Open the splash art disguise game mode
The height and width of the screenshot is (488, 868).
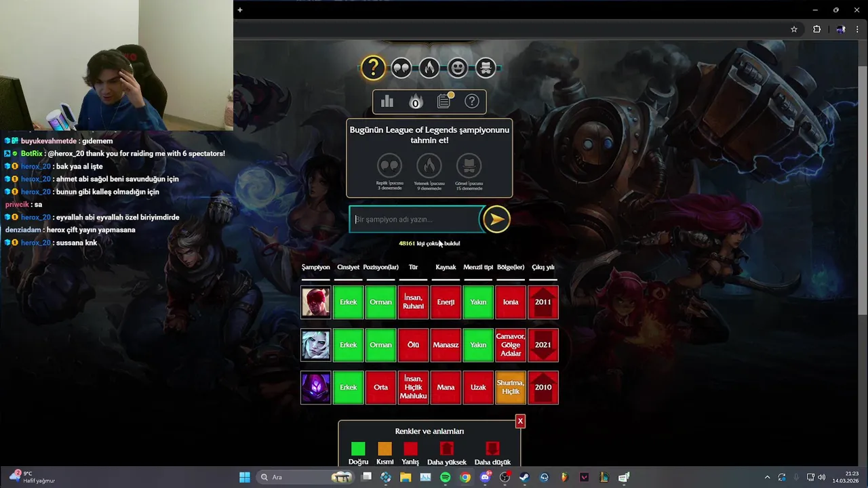pyautogui.click(x=486, y=68)
